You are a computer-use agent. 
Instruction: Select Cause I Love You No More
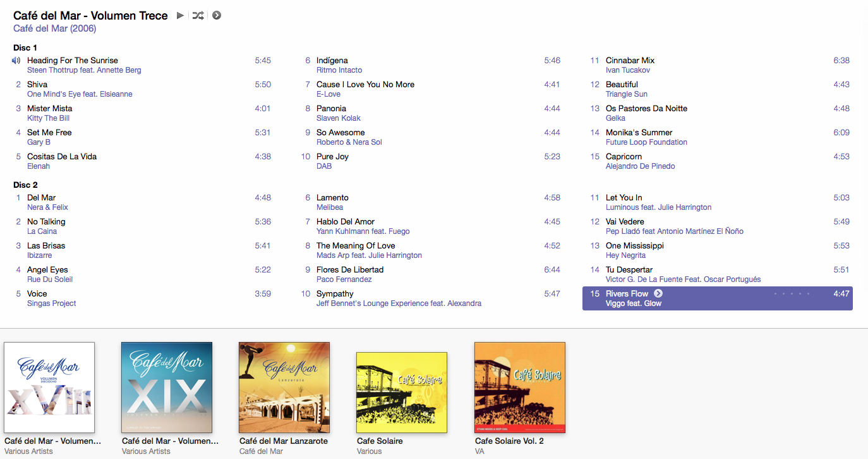click(366, 84)
